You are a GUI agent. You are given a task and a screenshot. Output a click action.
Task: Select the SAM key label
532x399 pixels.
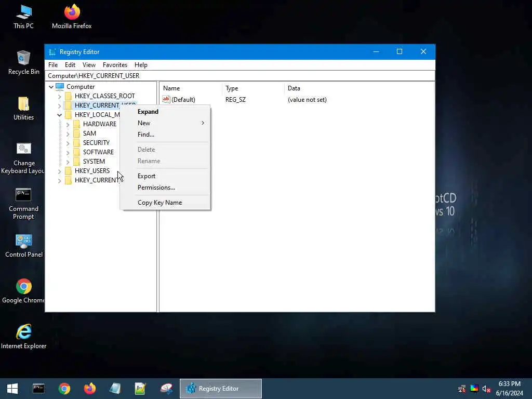tap(89, 134)
